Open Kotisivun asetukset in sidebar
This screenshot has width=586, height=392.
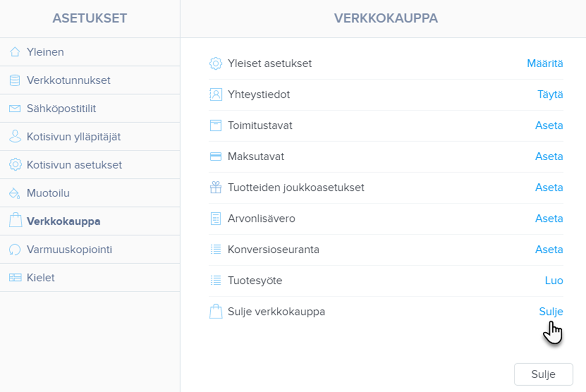(x=74, y=165)
